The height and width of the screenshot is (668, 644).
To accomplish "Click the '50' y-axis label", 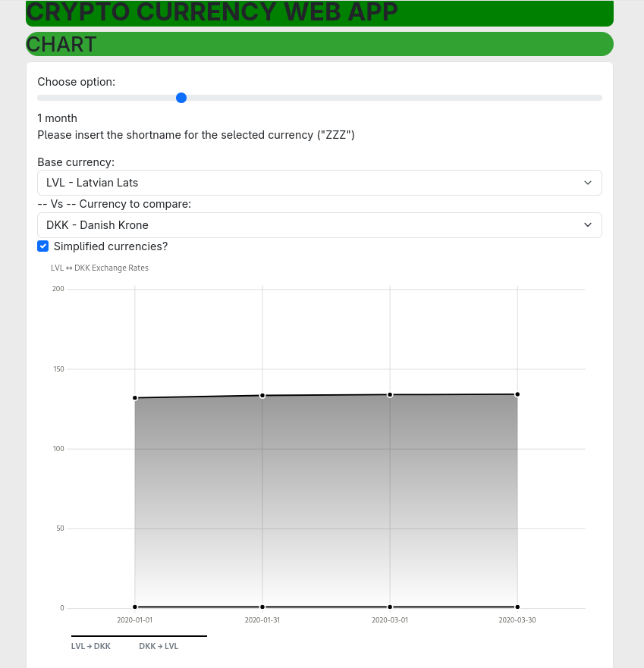I will (60, 528).
